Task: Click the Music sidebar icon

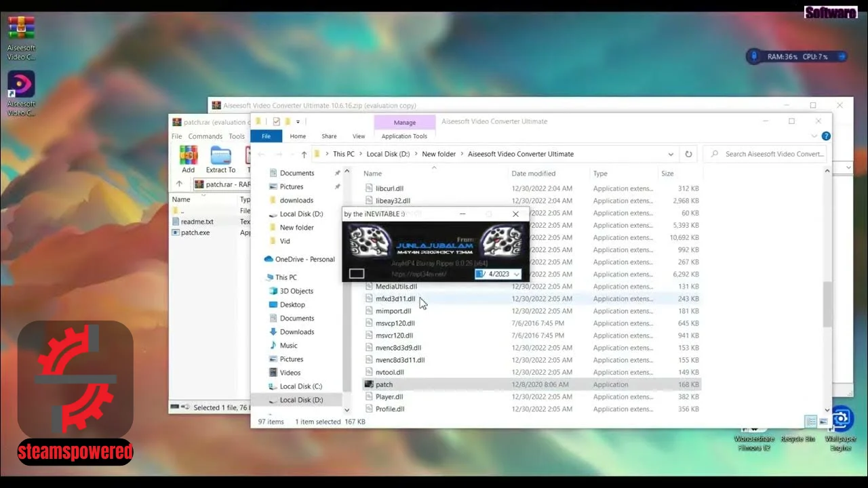Action: [273, 345]
